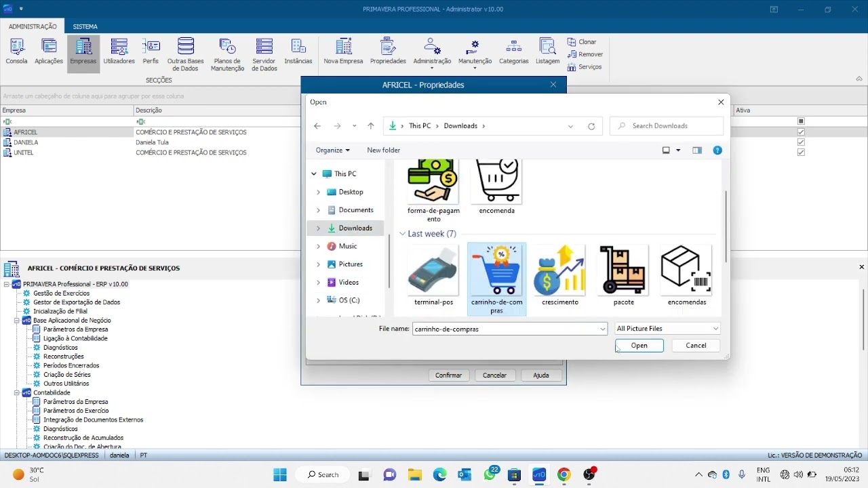
Task: Click the file list vertical scrollbar
Action: 726,226
